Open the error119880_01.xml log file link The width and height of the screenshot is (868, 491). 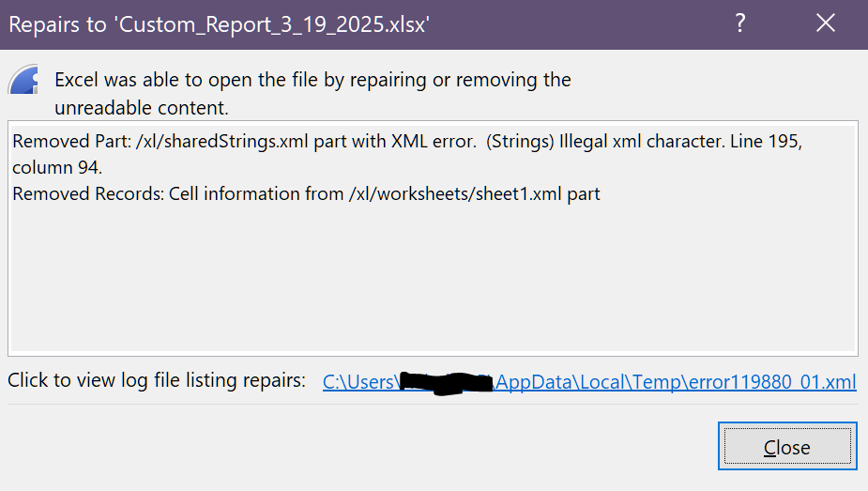click(589, 382)
